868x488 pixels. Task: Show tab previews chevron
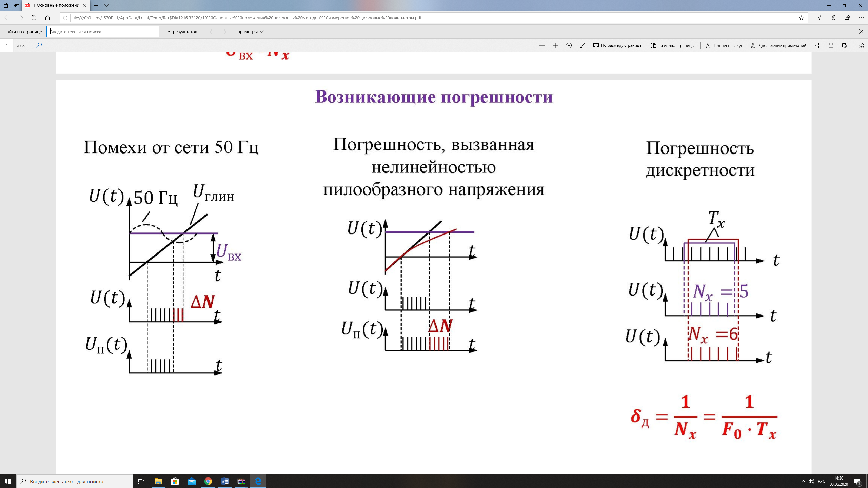(x=106, y=5)
